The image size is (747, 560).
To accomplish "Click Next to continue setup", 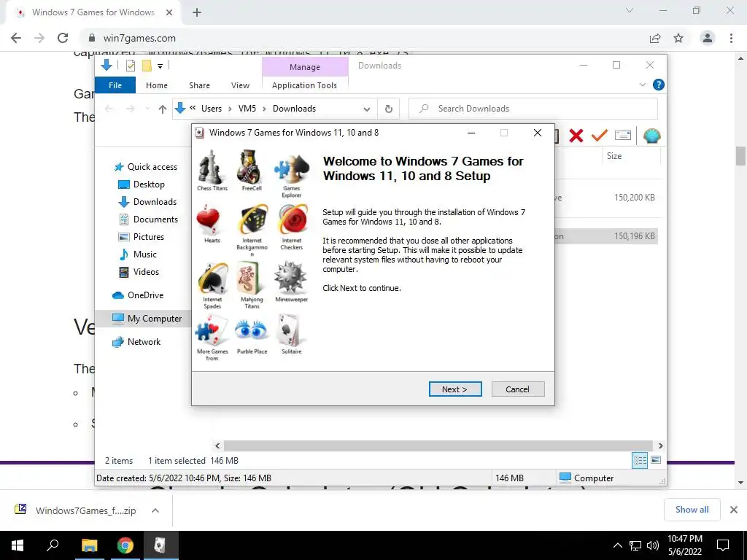I will (x=455, y=389).
